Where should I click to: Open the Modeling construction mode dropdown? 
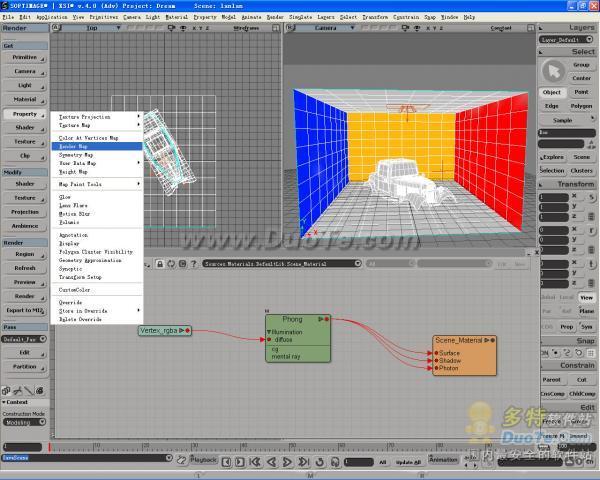[23, 422]
